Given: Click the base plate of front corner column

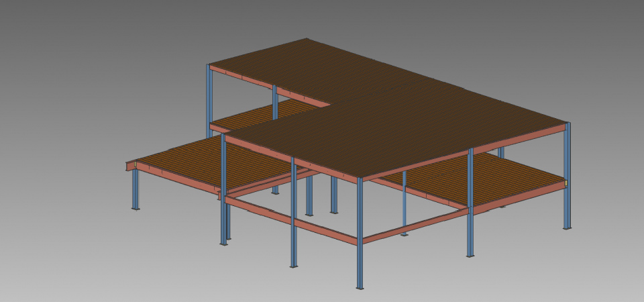Looking at the screenshot, I should [360, 288].
